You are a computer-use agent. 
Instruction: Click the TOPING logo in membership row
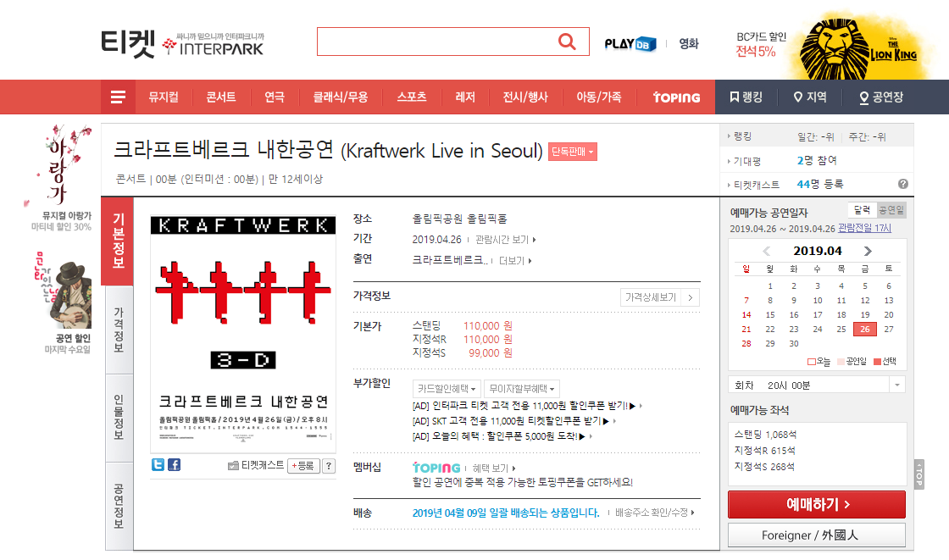coord(436,468)
